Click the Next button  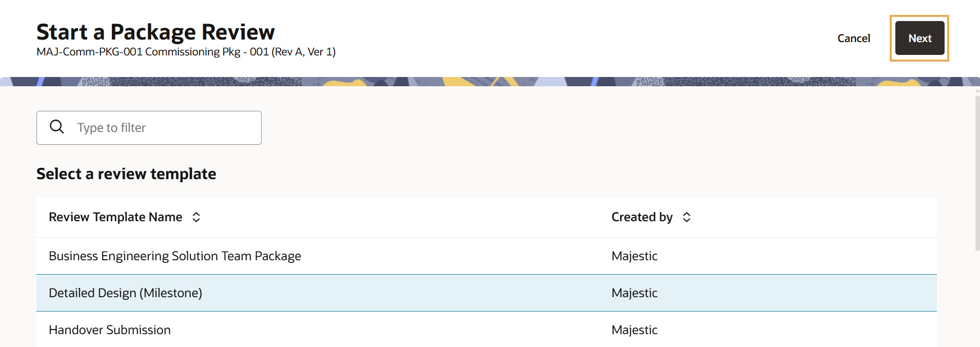click(919, 38)
